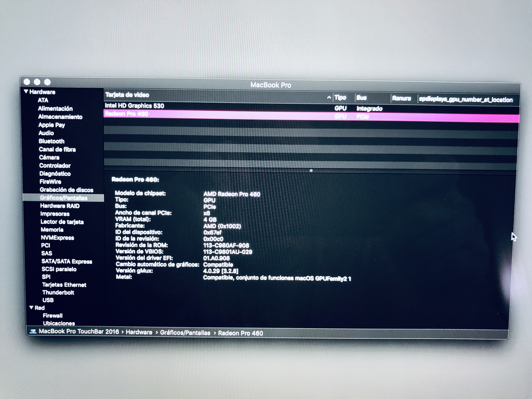Sort by the Ranura column header

(x=401, y=98)
